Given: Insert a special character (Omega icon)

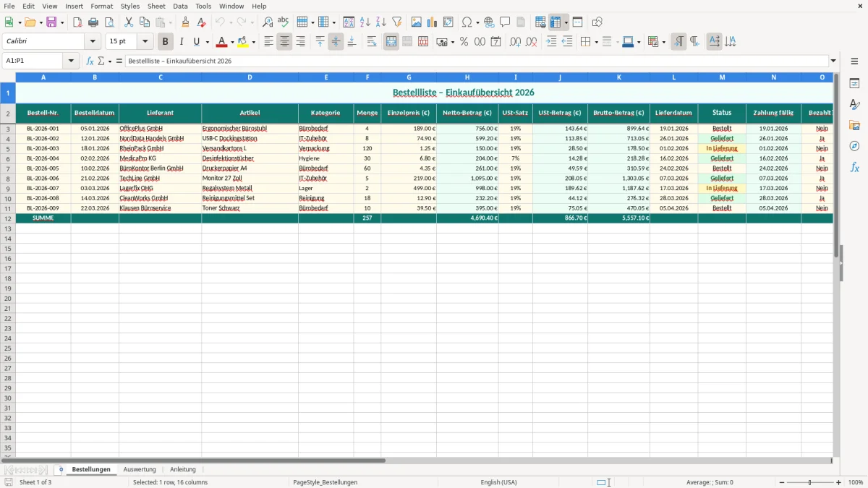Looking at the screenshot, I should click(x=467, y=22).
